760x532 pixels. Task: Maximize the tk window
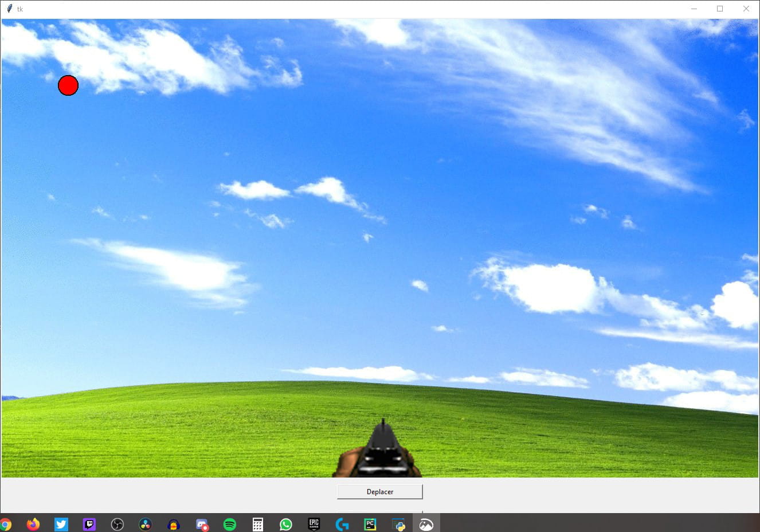click(x=720, y=9)
